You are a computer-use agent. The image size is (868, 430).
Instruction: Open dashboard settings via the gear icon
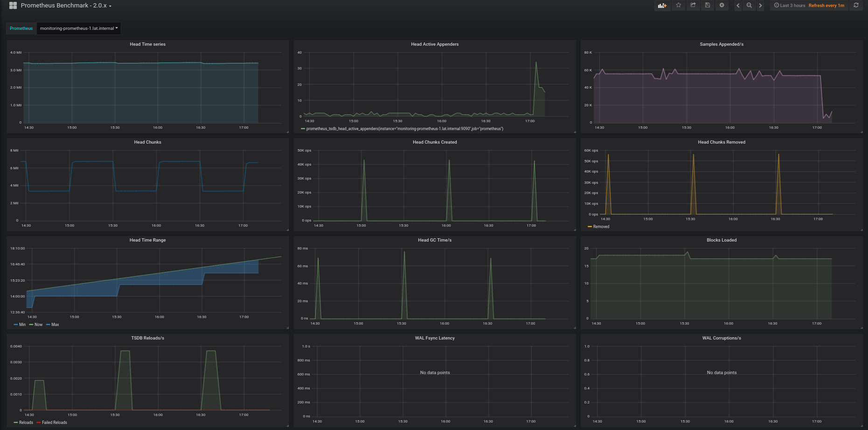[722, 5]
